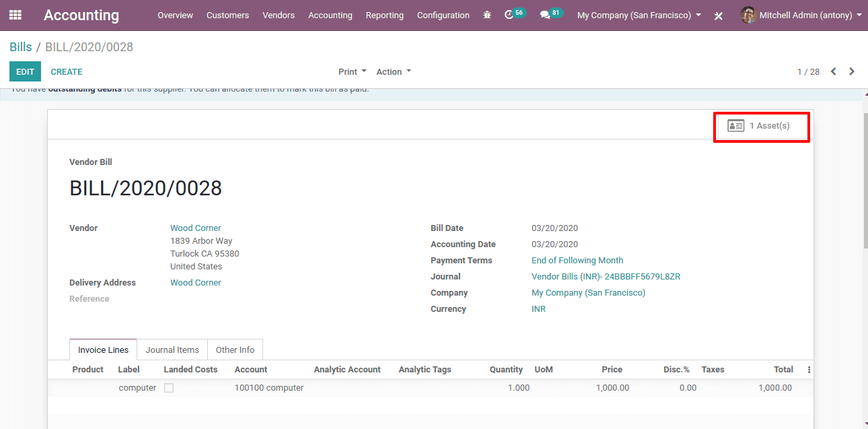Viewport: 868px width, 429px height.
Task: Sort by Label column header
Action: coord(129,370)
